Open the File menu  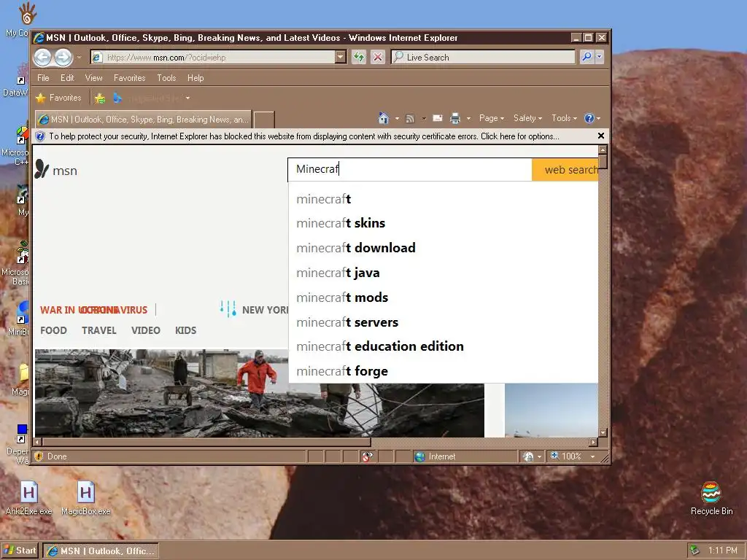[x=43, y=77]
